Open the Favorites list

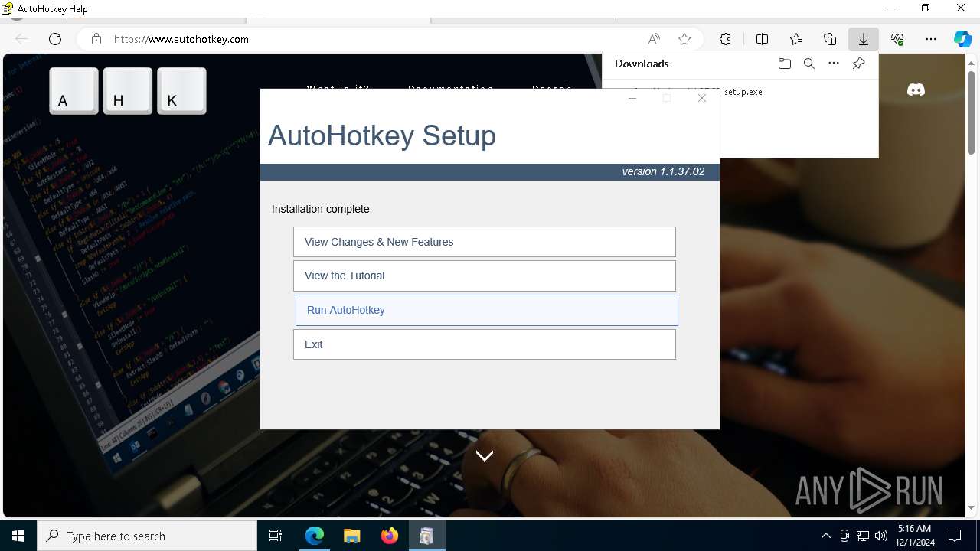tap(796, 39)
